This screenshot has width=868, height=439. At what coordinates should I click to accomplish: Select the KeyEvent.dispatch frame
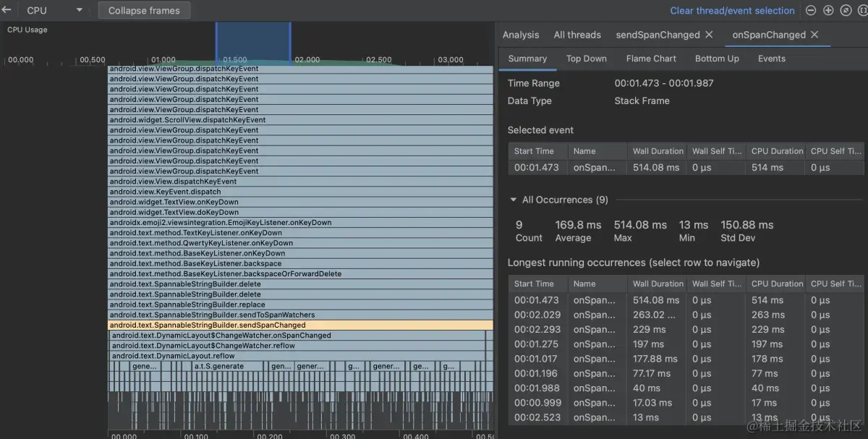(301, 192)
